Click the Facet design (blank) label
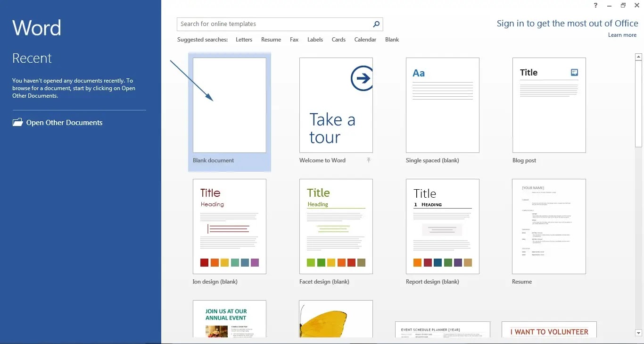The width and height of the screenshot is (644, 344). coord(324,282)
